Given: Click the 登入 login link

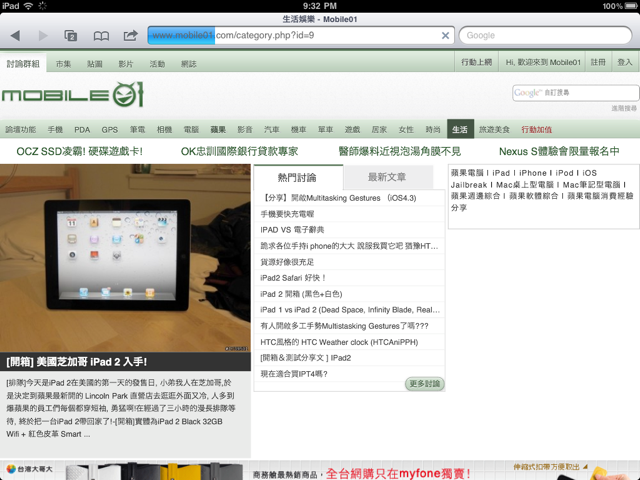Looking at the screenshot, I should coord(624,62).
